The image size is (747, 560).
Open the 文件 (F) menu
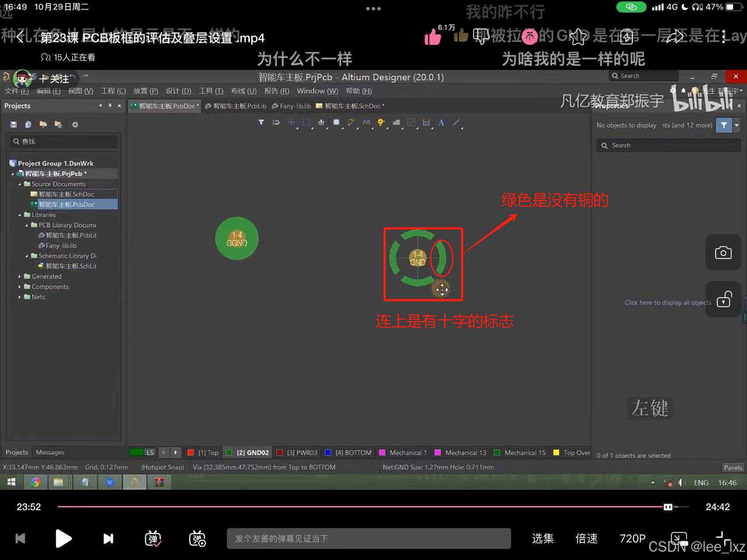[x=17, y=91]
